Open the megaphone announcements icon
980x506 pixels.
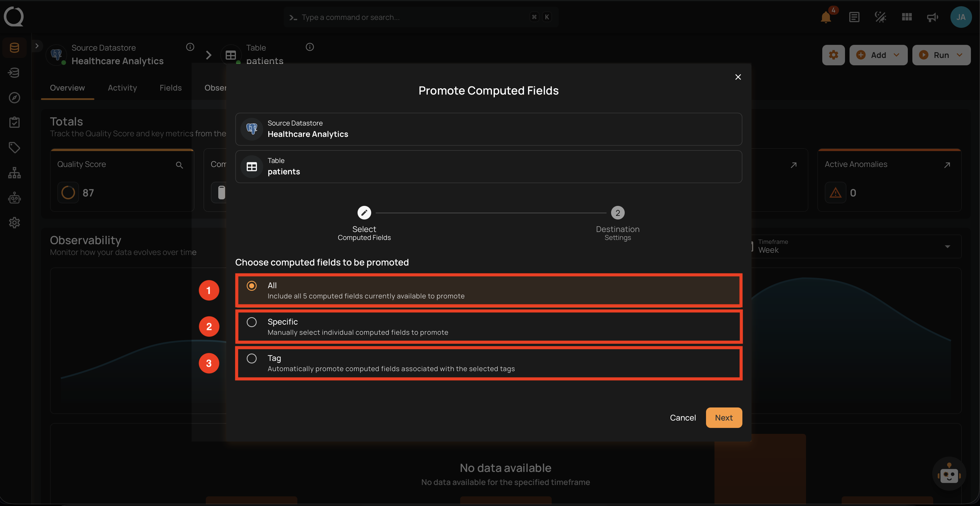(x=933, y=17)
